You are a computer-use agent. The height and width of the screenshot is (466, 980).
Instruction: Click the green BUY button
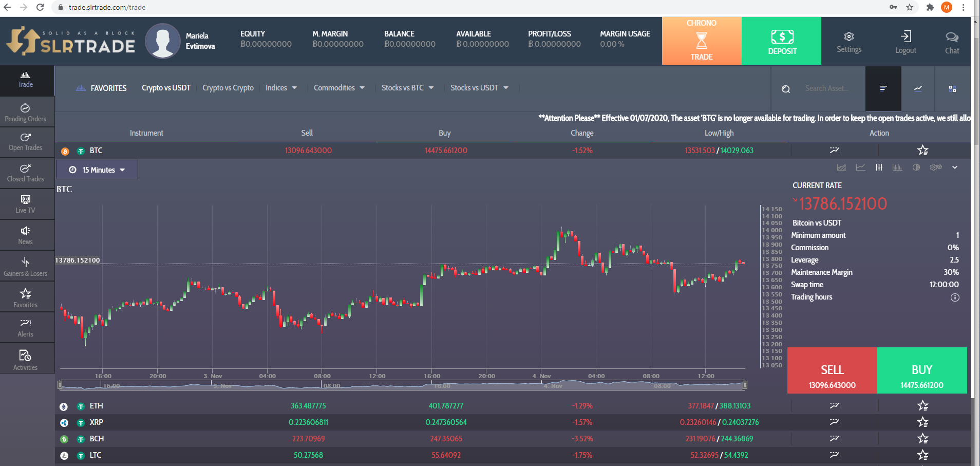point(922,370)
